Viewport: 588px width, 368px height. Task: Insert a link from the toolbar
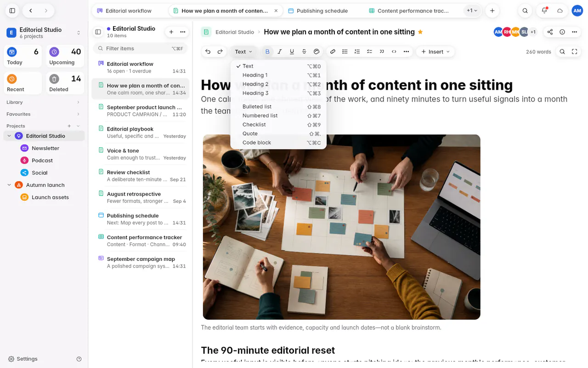point(333,52)
